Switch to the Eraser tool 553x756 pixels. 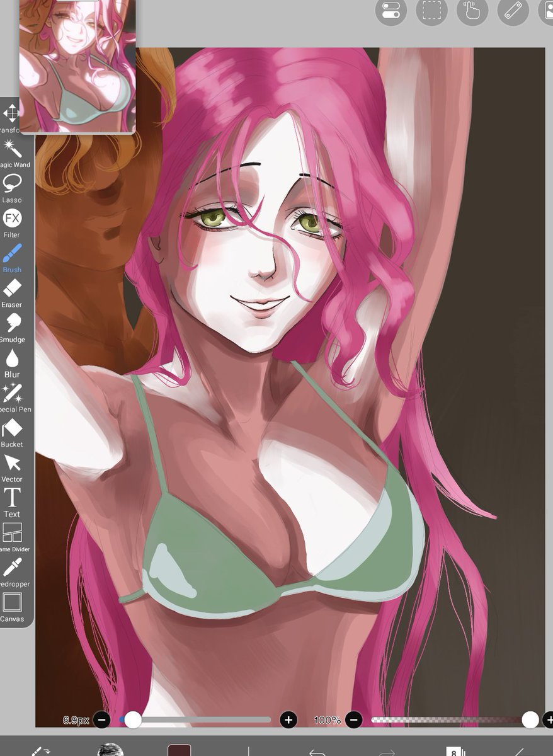point(12,294)
